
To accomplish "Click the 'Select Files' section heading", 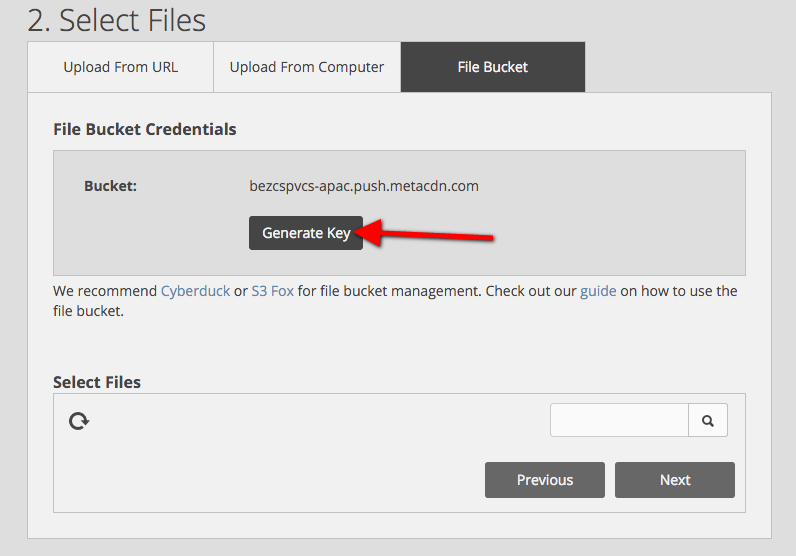I will tap(97, 382).
